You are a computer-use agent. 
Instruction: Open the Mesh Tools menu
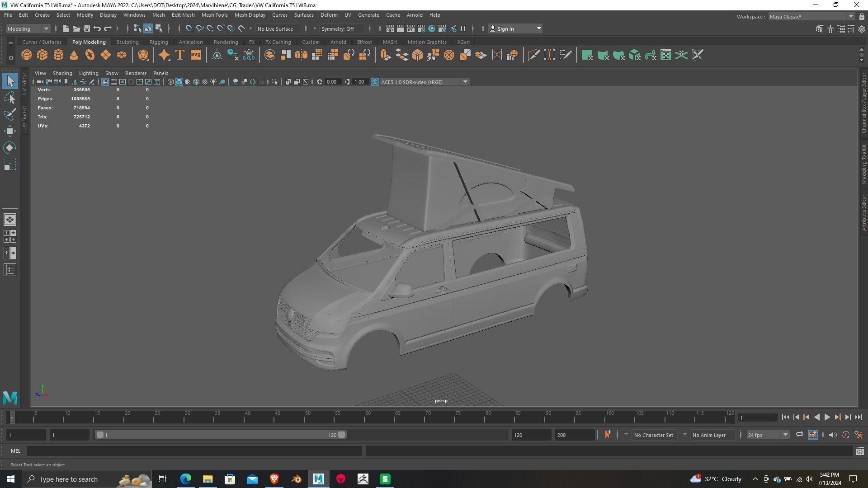tap(214, 15)
